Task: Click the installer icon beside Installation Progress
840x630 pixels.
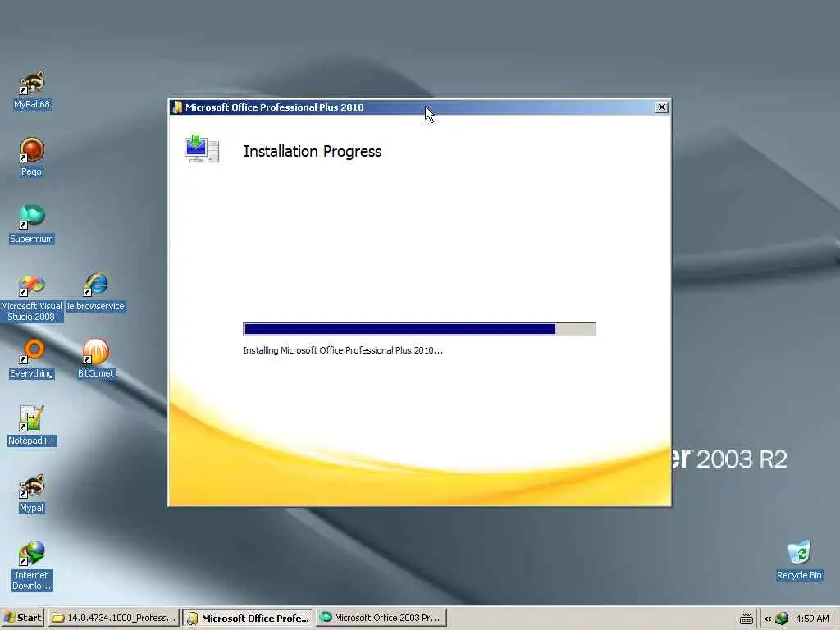Action: (202, 148)
